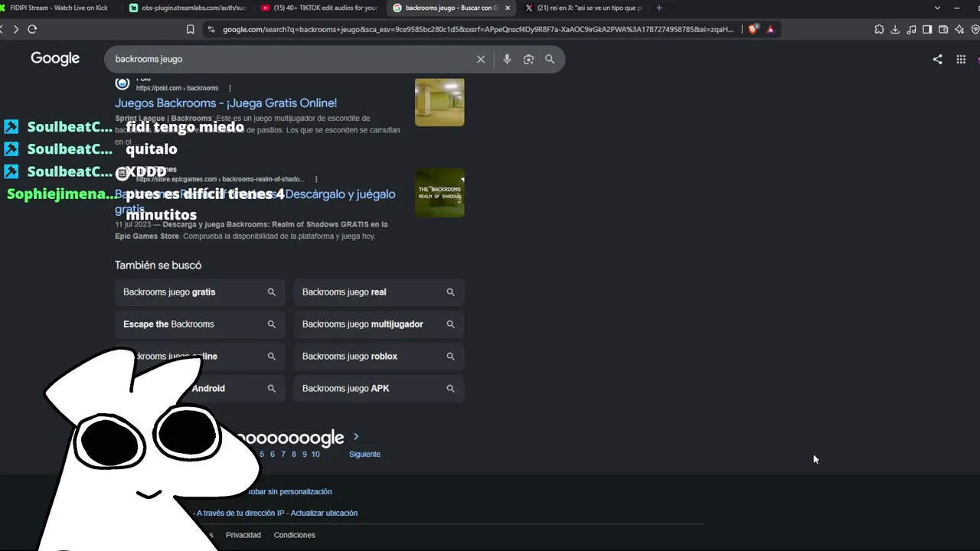
Task: Click the Poki site favicon
Action: point(122,83)
